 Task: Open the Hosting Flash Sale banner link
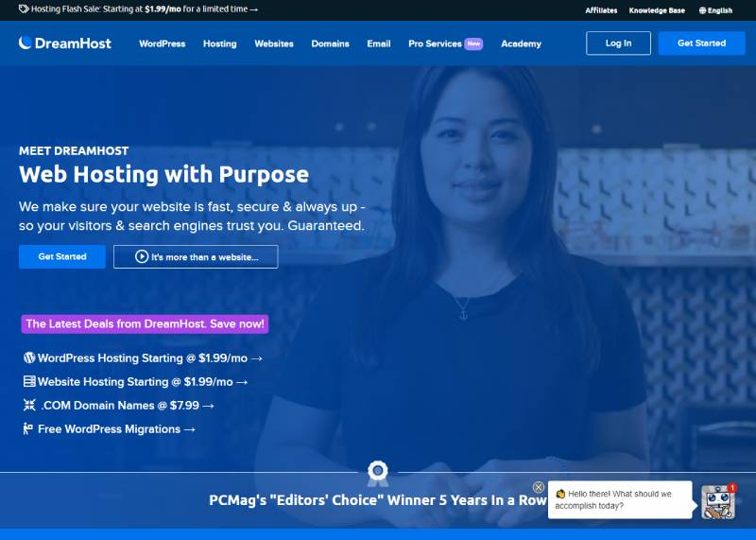[139, 9]
